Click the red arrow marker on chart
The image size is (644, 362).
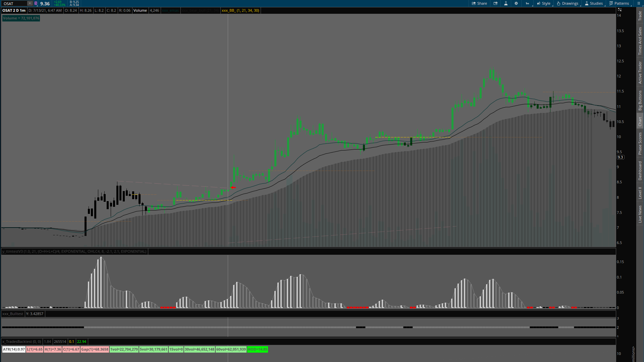tap(233, 187)
